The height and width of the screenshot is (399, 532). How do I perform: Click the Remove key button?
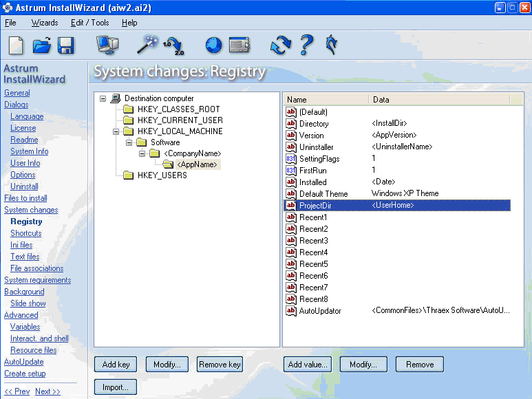pyautogui.click(x=220, y=365)
